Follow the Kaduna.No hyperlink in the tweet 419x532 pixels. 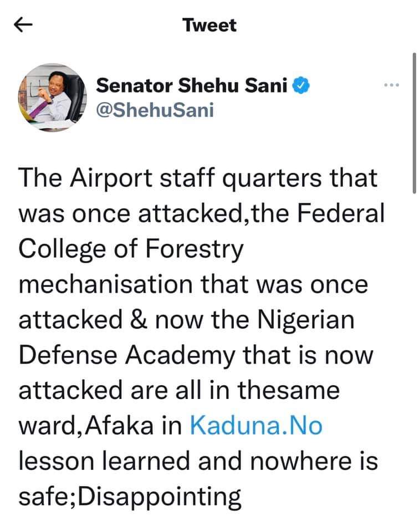[x=263, y=427]
